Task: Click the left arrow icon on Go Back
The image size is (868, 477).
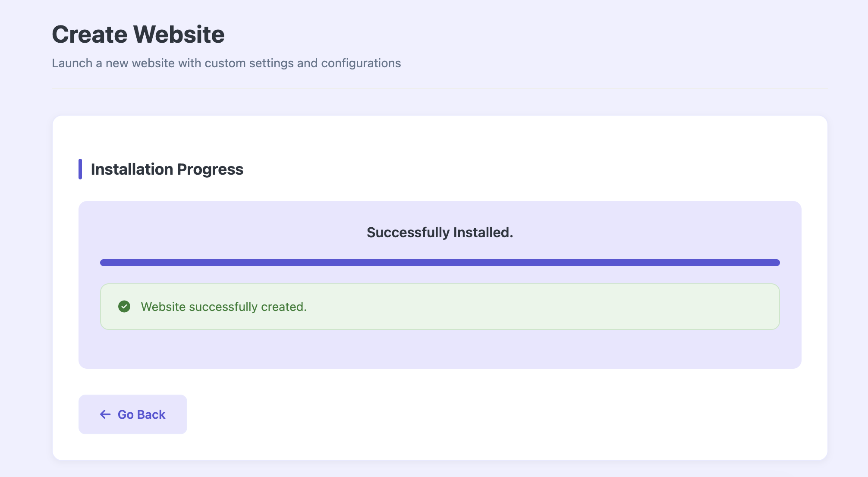Action: [x=105, y=414]
